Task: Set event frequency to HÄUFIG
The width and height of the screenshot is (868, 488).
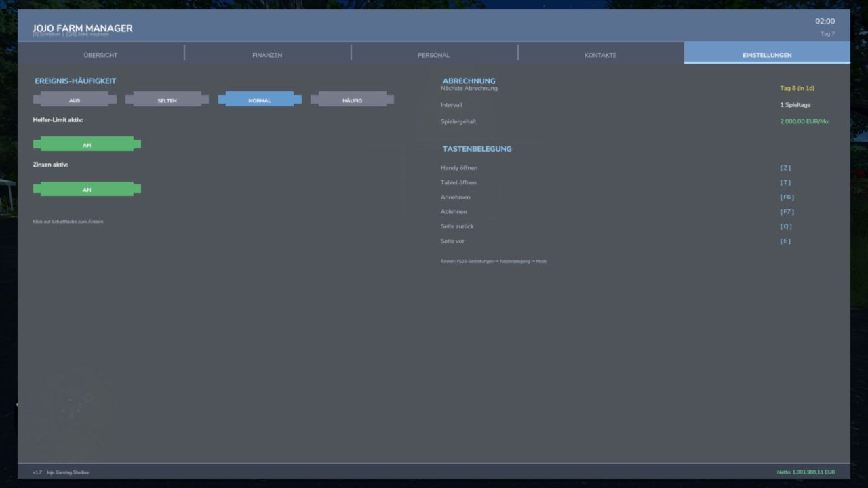Action: (352, 100)
